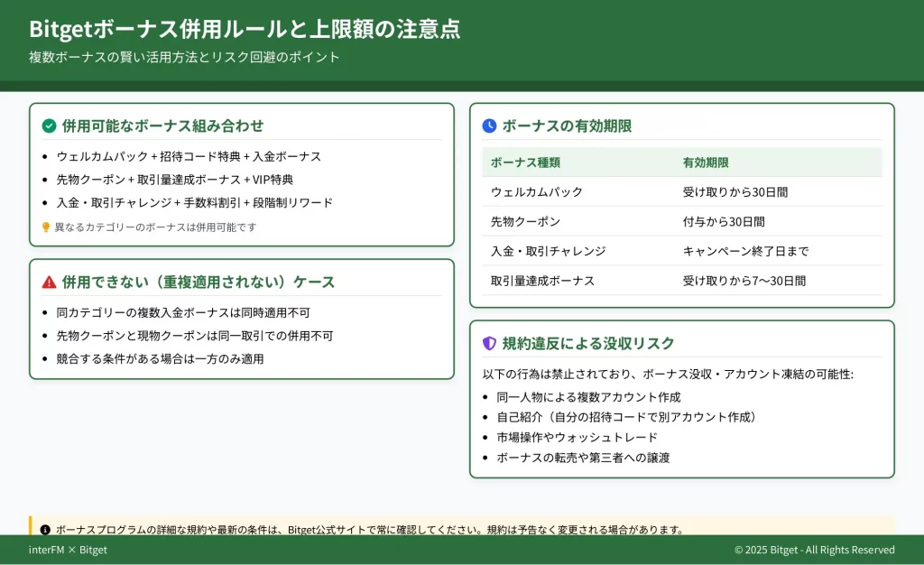Click the 取引量達成ボーナス table row
The width and height of the screenshot is (924, 565).
(681, 281)
